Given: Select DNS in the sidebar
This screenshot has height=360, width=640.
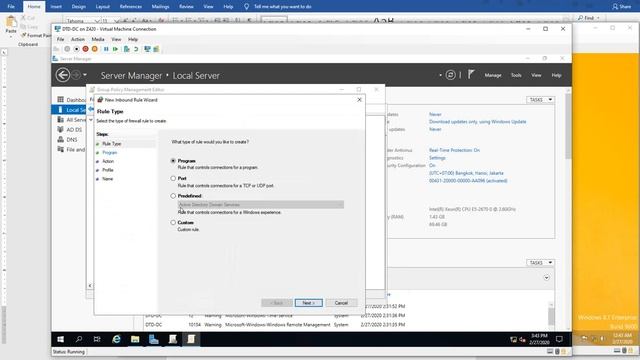Looking at the screenshot, I should tap(67, 140).
